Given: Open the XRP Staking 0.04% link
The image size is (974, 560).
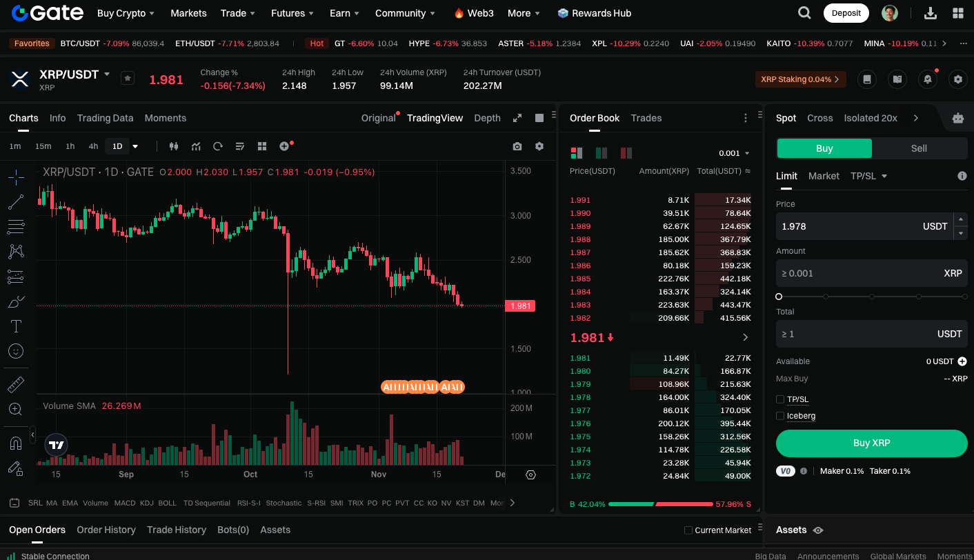Looking at the screenshot, I should tap(801, 79).
